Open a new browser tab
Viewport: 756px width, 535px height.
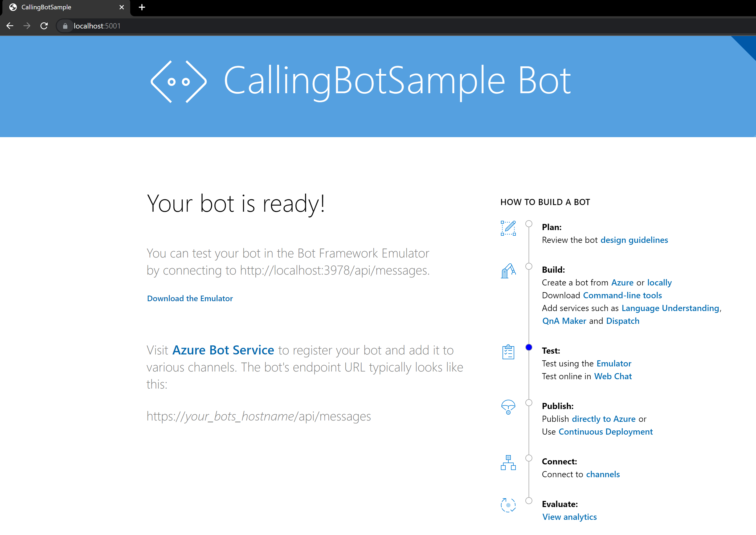142,7
